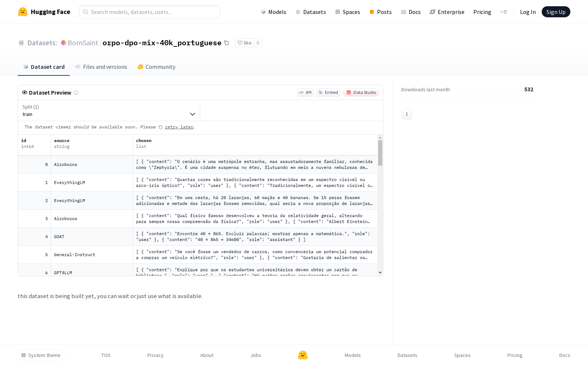The height and width of the screenshot is (368, 588).
Task: Click the chosen cell mentioning "vendedor de carros"
Action: (x=255, y=255)
